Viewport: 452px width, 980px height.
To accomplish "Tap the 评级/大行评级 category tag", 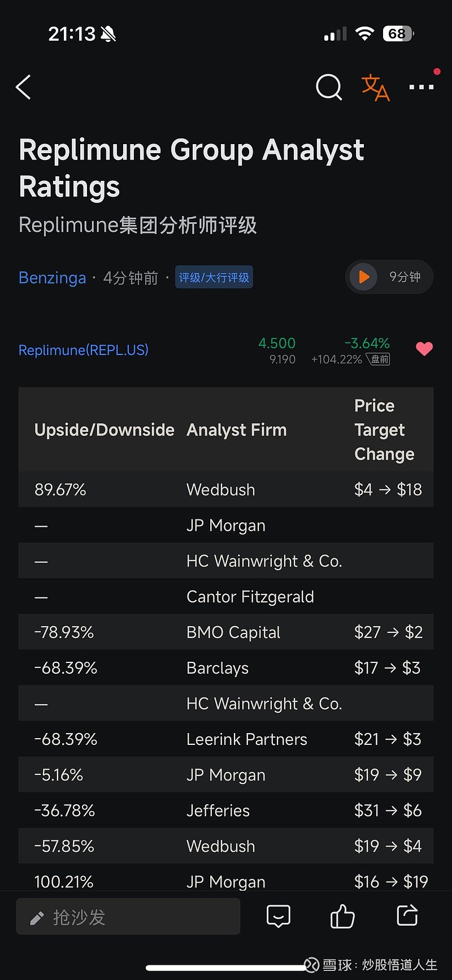I will (x=214, y=277).
